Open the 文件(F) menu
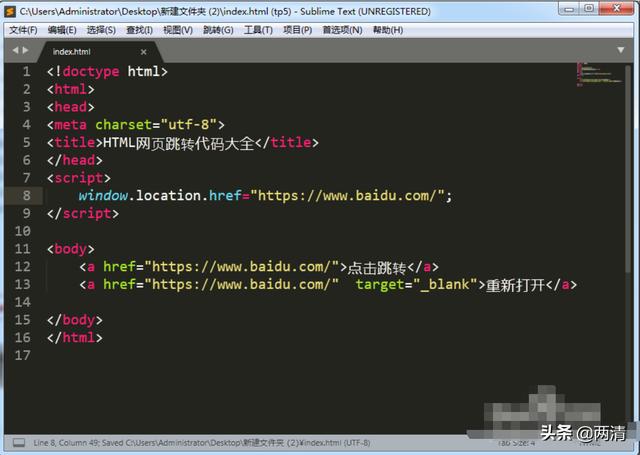Screen dimensions: 640x455 [x=23, y=30]
